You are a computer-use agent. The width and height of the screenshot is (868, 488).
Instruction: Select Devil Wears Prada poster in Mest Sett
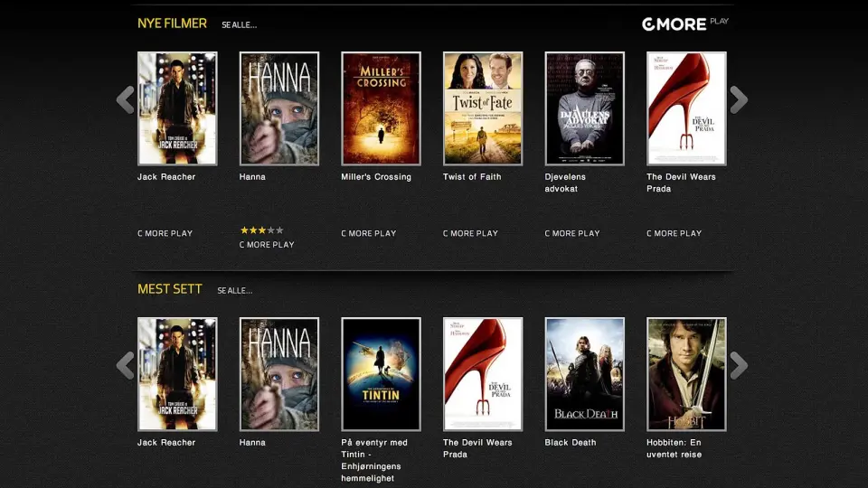click(x=483, y=374)
